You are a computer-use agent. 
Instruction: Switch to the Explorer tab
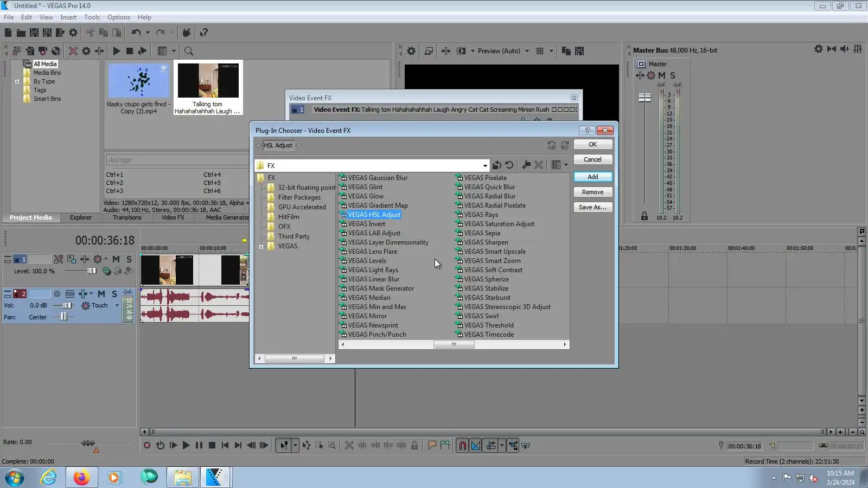pyautogui.click(x=81, y=217)
